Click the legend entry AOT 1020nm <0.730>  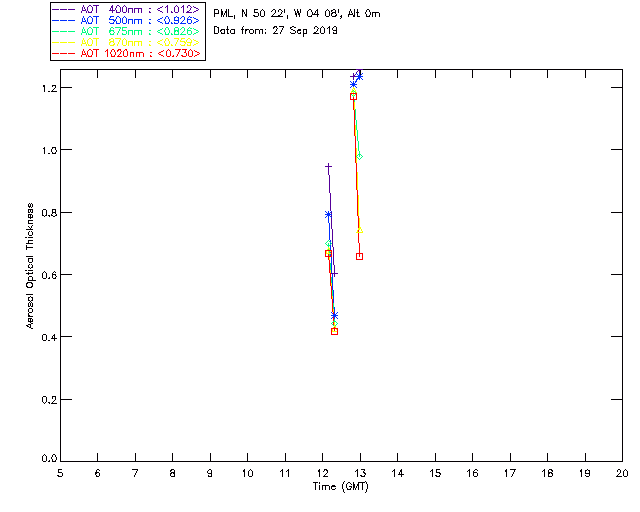(x=127, y=53)
